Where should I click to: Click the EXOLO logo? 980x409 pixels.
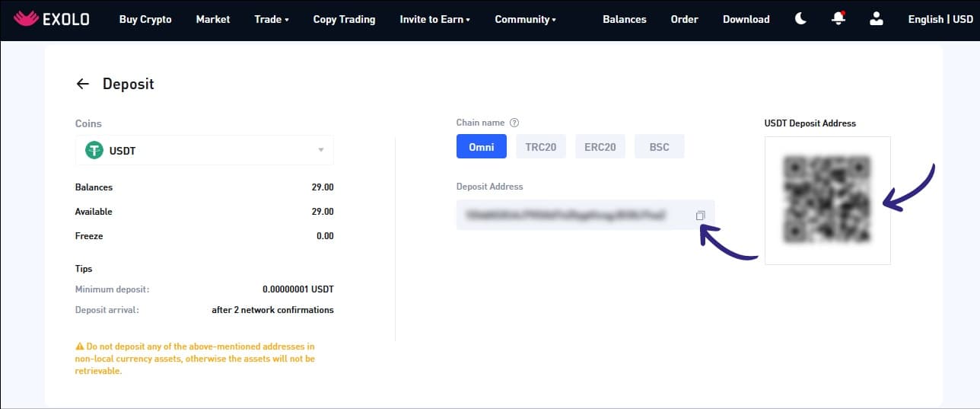(x=51, y=19)
